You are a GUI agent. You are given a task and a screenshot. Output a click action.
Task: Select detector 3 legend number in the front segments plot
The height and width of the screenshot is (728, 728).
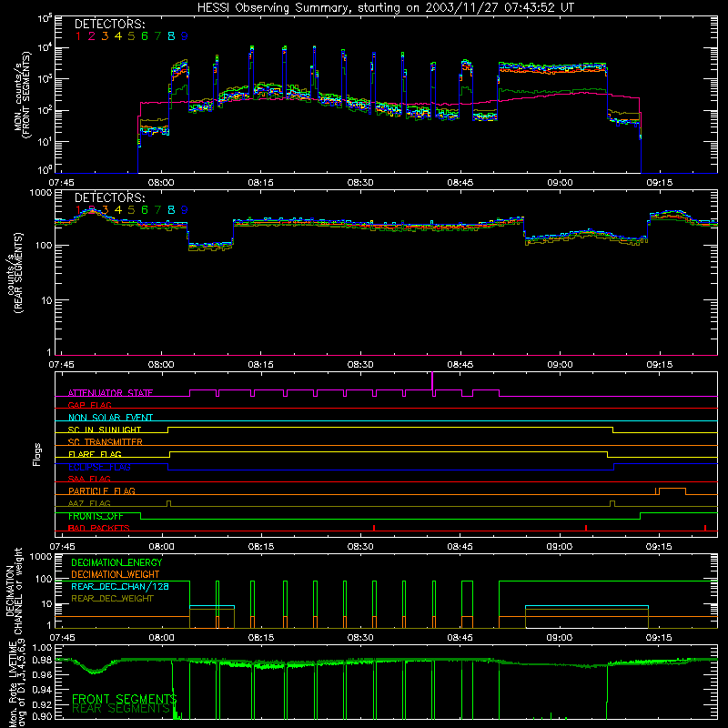click(x=105, y=36)
